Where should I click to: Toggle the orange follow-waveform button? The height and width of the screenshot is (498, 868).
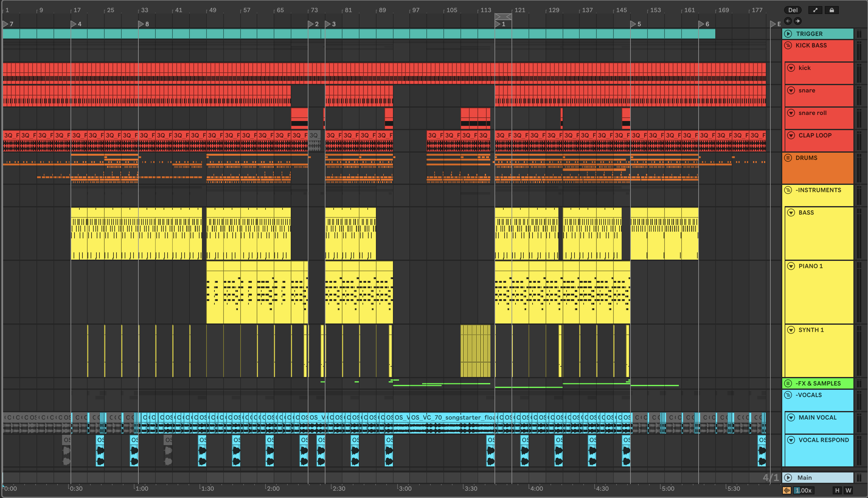coord(786,490)
